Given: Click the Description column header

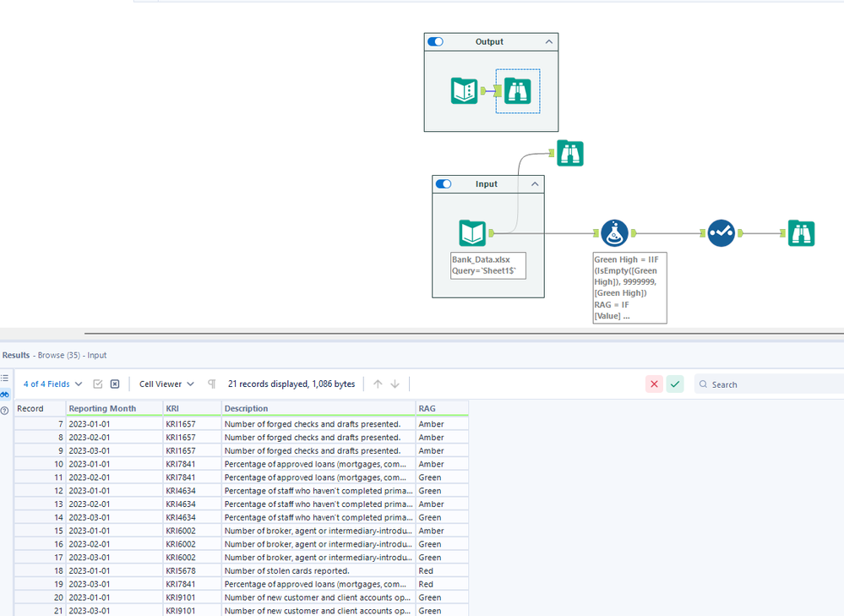Looking at the screenshot, I should (x=319, y=408).
